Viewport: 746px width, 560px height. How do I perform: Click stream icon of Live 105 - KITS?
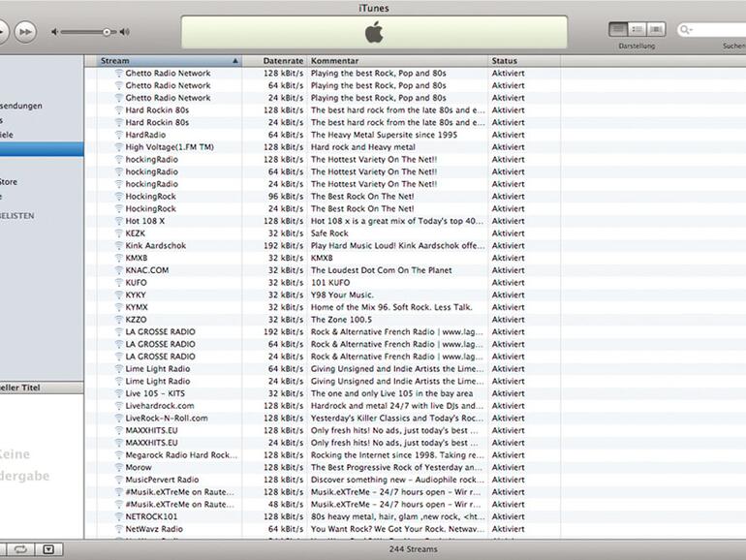119,393
